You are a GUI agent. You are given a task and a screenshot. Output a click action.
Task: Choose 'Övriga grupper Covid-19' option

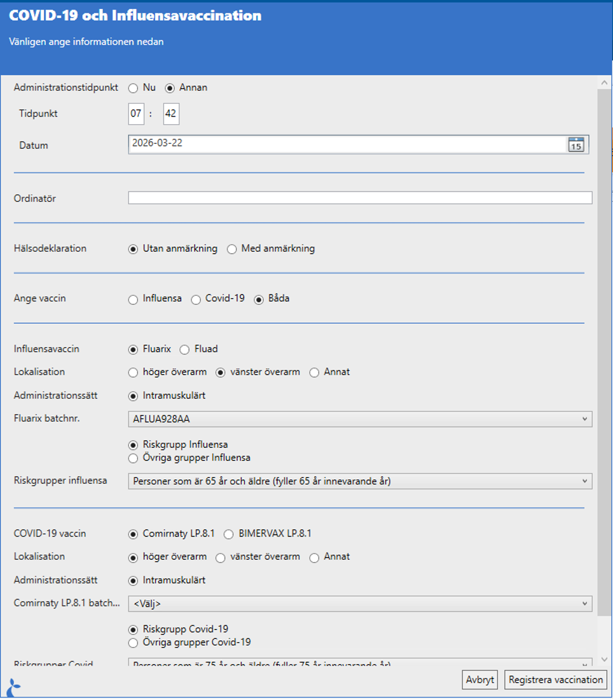click(x=133, y=643)
